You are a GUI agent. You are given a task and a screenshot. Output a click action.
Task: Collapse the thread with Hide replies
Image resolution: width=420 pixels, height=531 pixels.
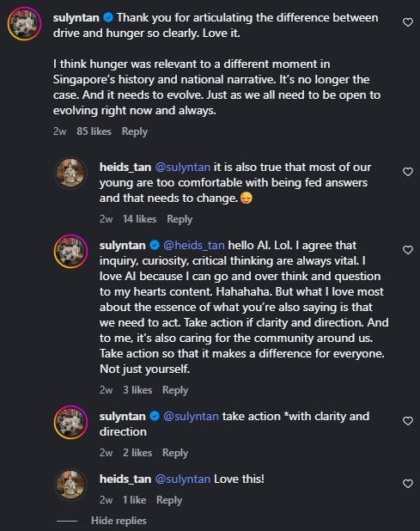[x=119, y=521]
